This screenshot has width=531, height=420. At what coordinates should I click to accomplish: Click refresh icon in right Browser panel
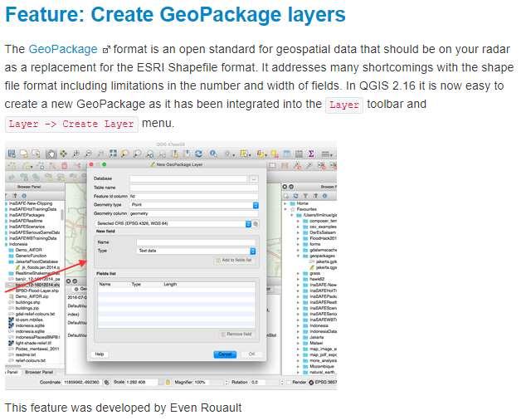point(295,196)
